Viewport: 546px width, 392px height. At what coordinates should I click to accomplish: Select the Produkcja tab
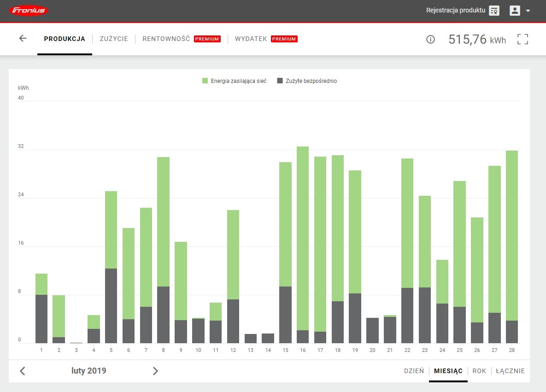pyautogui.click(x=65, y=39)
